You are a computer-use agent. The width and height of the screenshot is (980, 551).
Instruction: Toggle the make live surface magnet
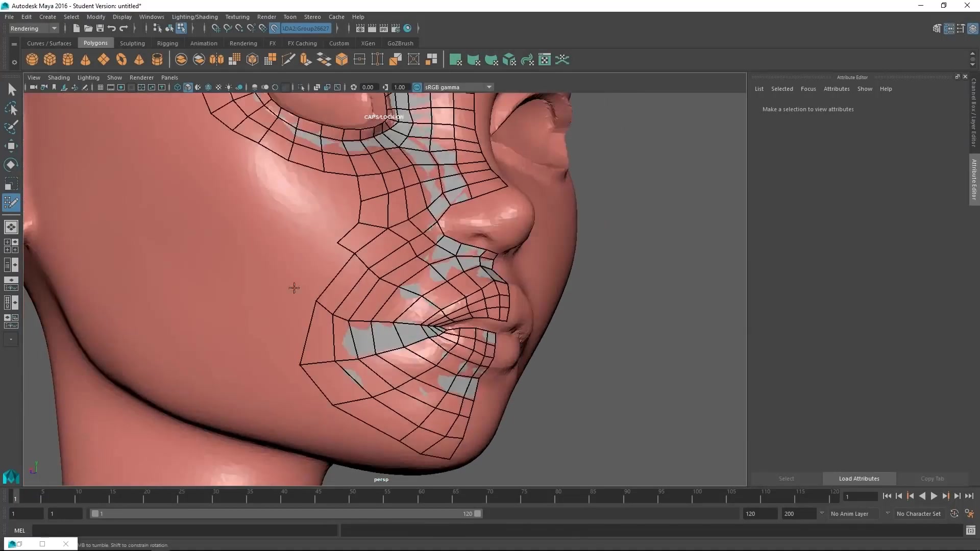coord(275,29)
